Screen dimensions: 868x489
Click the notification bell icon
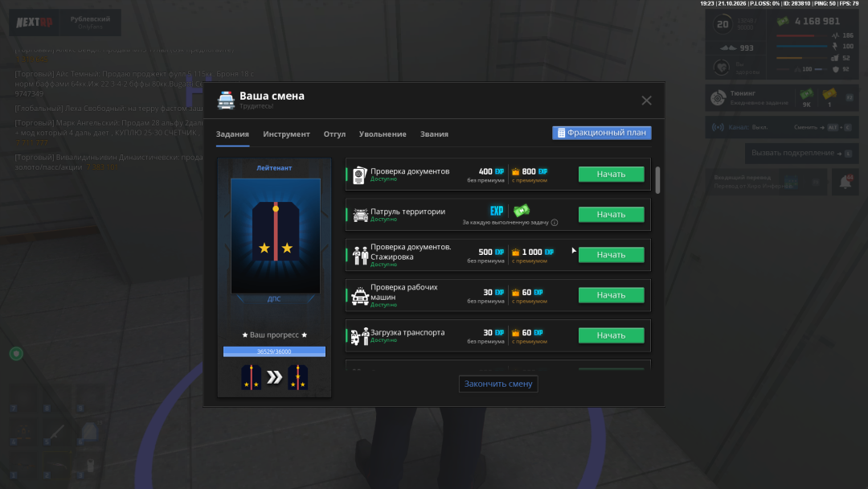(x=845, y=182)
